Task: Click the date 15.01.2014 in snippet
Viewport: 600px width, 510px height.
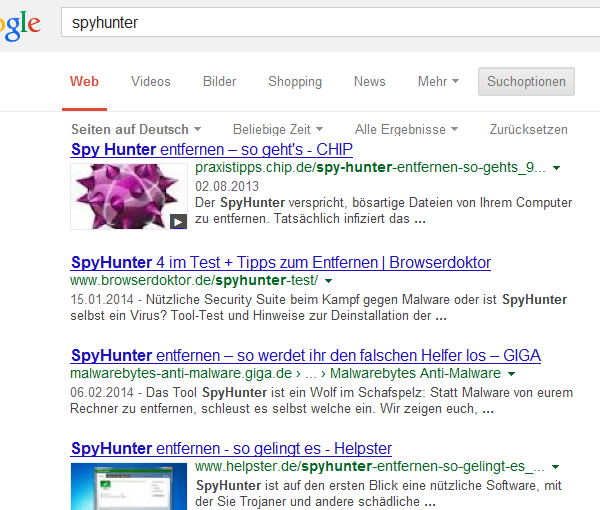Action: (x=102, y=299)
